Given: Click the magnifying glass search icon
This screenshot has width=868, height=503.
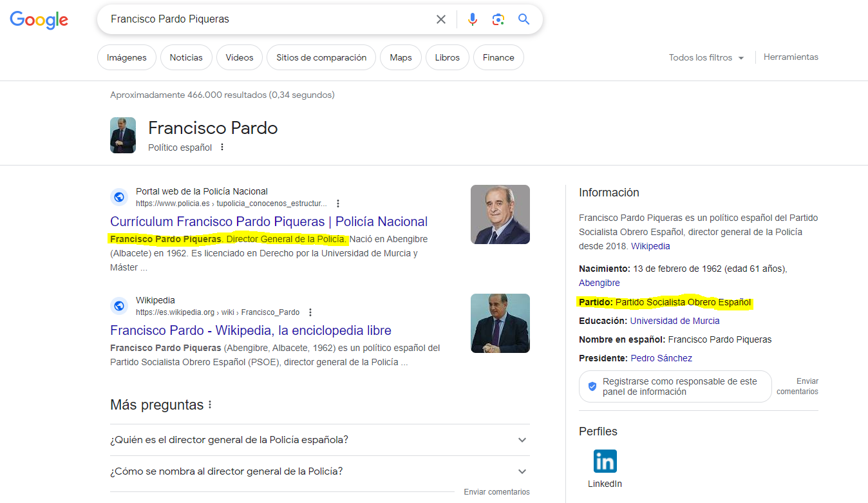Looking at the screenshot, I should tap(524, 19).
